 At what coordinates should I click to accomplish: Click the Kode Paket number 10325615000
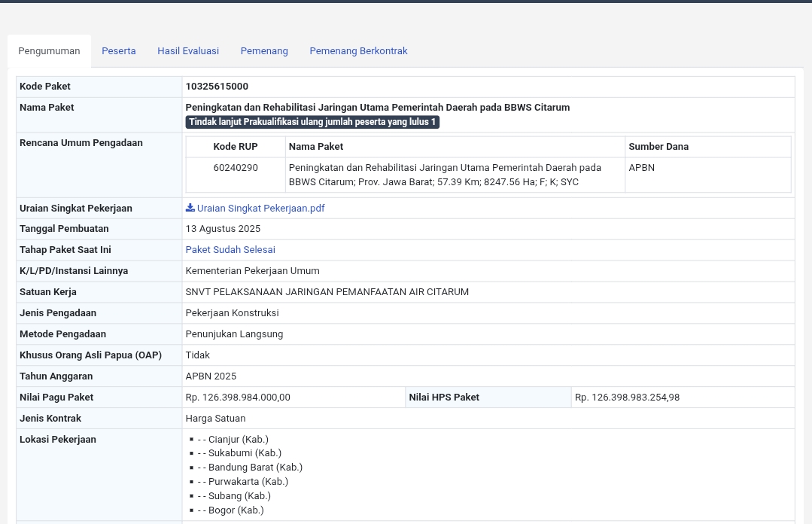coord(216,87)
